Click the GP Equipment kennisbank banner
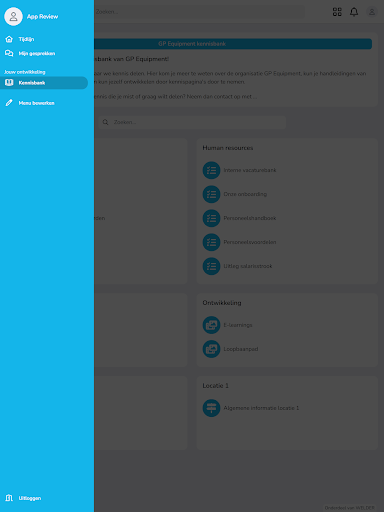The width and height of the screenshot is (384, 512). click(233, 44)
